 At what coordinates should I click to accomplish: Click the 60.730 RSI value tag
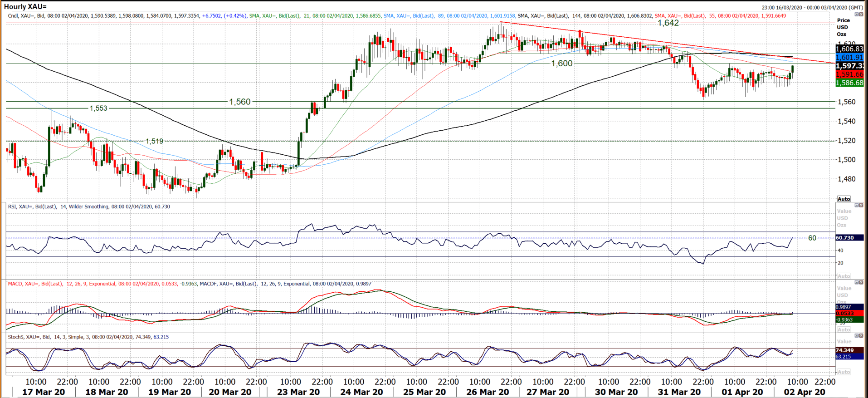coord(849,238)
